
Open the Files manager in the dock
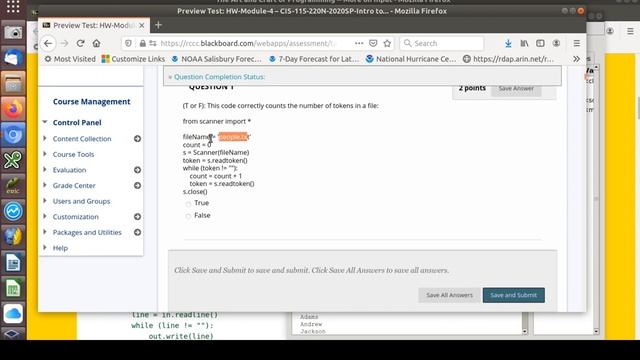(x=13, y=83)
